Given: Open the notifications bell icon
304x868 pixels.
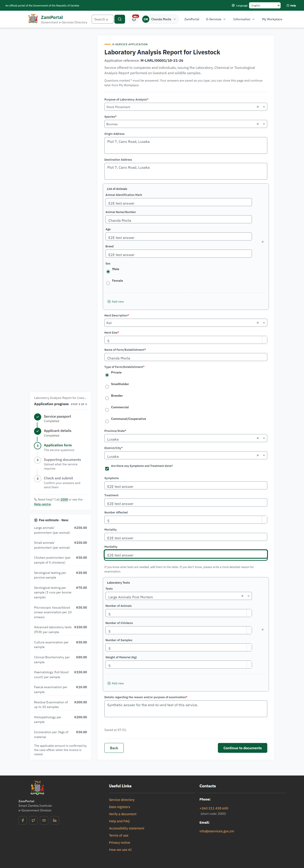Looking at the screenshot, I should (134, 19).
